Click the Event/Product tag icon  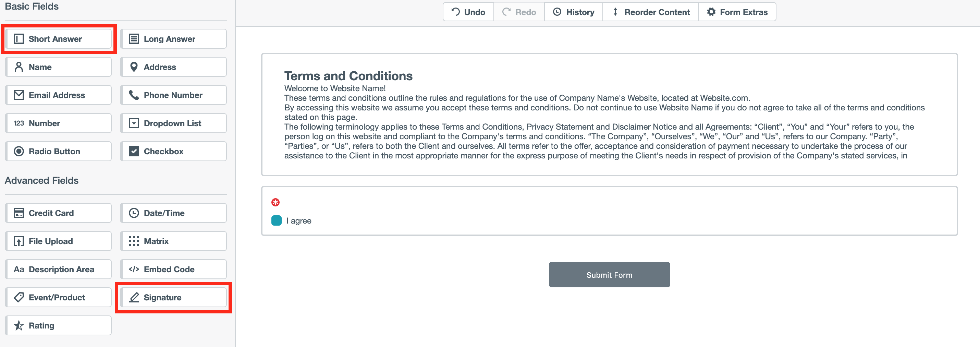[19, 298]
